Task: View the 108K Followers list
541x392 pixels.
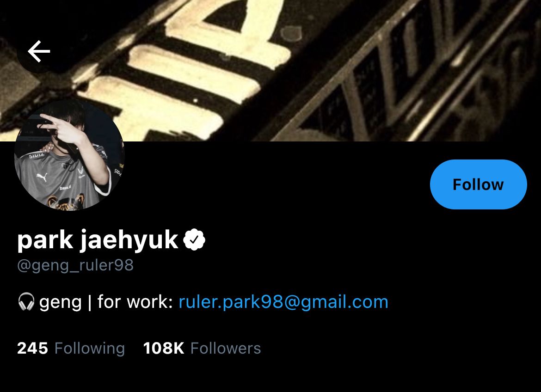Action: (x=202, y=348)
